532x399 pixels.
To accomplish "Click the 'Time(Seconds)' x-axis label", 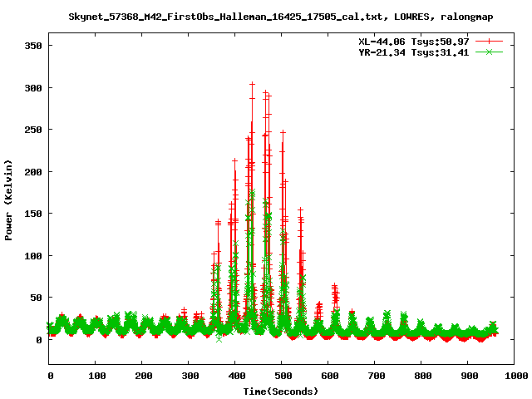I will [x=281, y=392].
